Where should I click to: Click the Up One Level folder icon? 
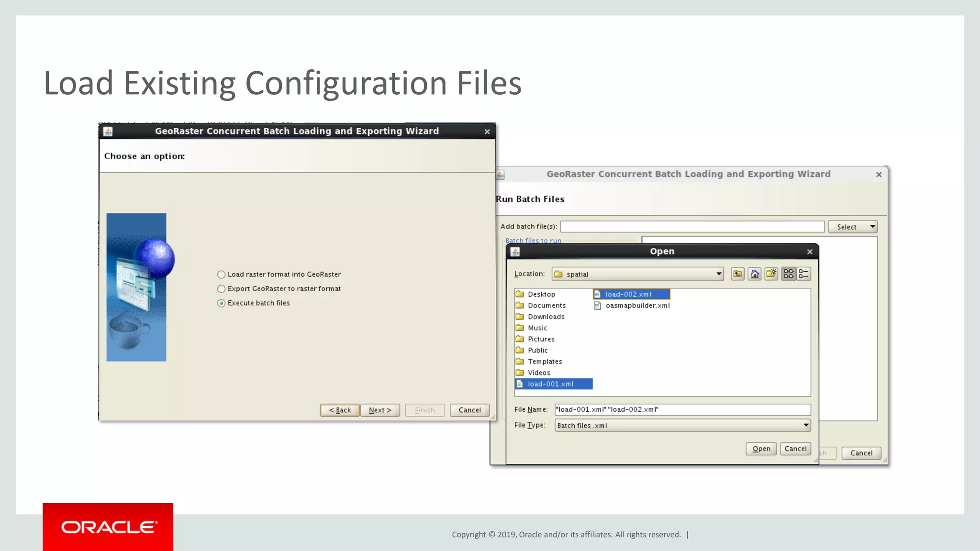[737, 274]
